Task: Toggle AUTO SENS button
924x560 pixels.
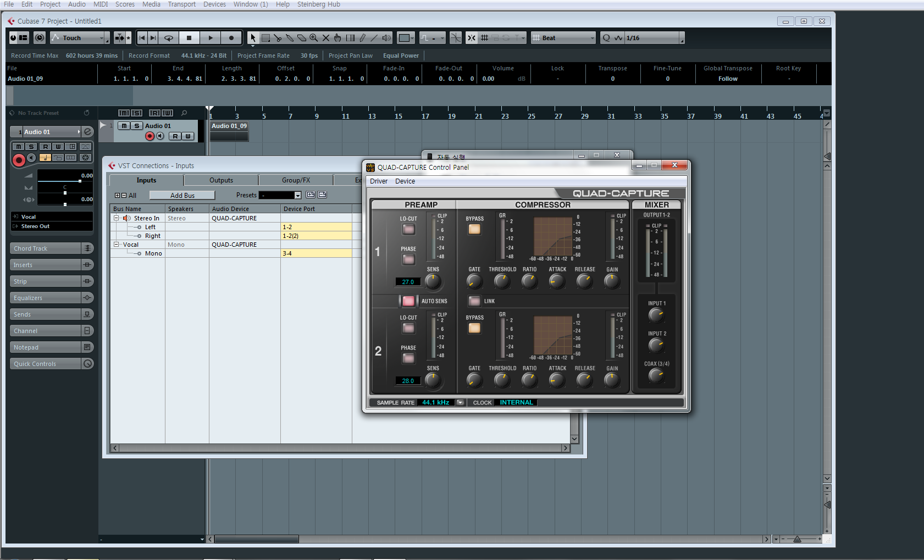Action: (408, 301)
